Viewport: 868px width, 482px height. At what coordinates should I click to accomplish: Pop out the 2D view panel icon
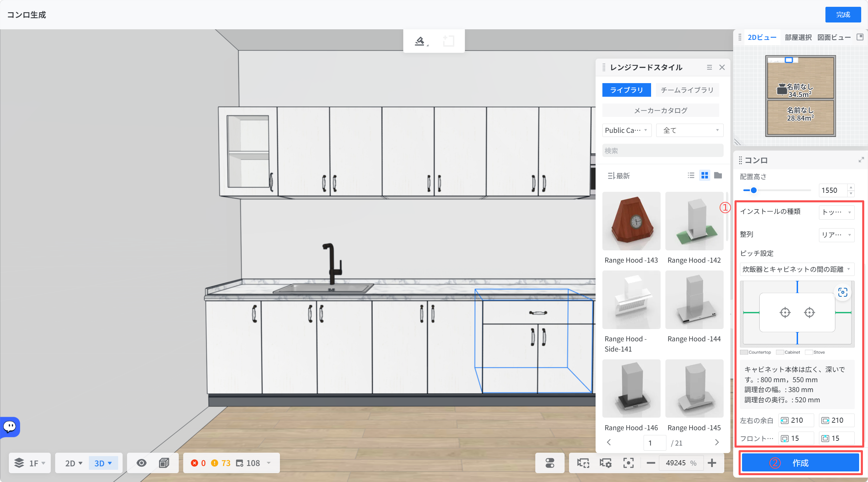[x=860, y=37]
